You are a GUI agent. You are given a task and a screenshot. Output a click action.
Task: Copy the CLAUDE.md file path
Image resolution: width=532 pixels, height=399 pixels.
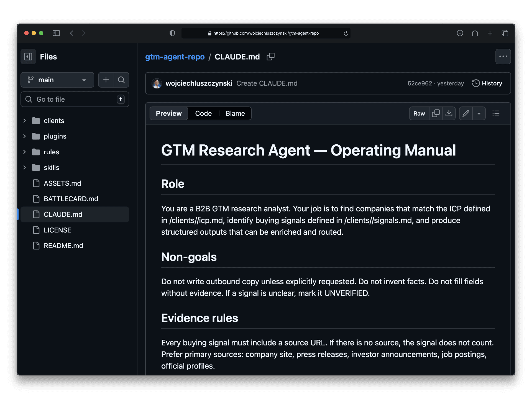[x=270, y=57]
